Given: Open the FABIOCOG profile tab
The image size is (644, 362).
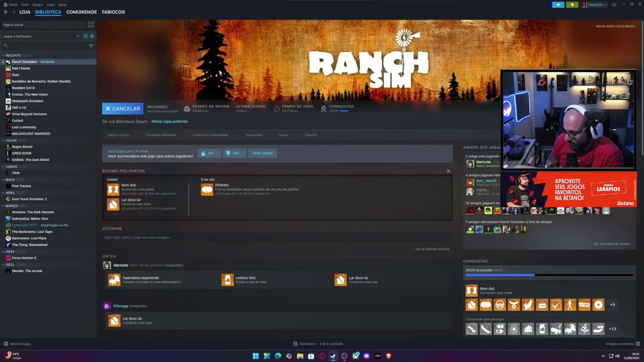Looking at the screenshot, I should click(x=113, y=12).
